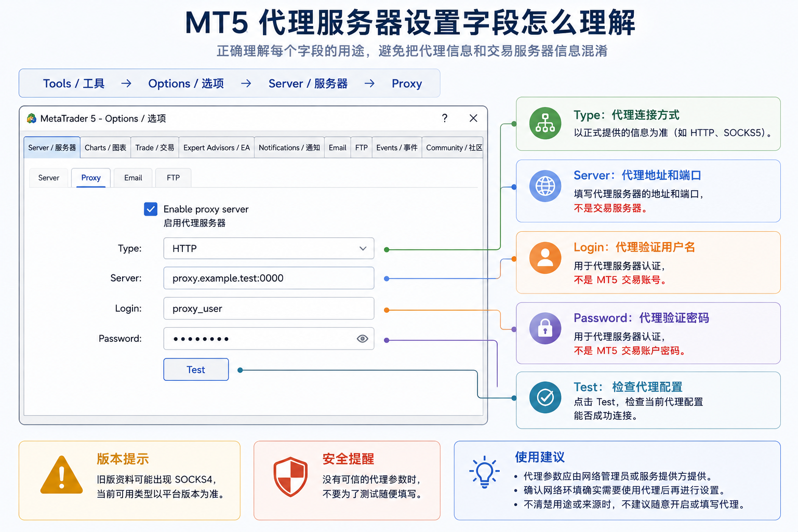Click the Password input field
The image size is (798, 532).
pyautogui.click(x=269, y=339)
